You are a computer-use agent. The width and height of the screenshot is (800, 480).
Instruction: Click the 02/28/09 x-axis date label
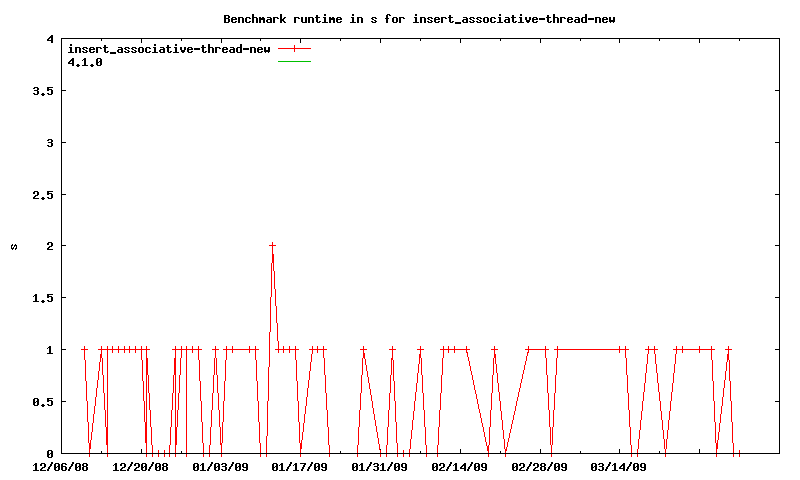[x=540, y=466]
